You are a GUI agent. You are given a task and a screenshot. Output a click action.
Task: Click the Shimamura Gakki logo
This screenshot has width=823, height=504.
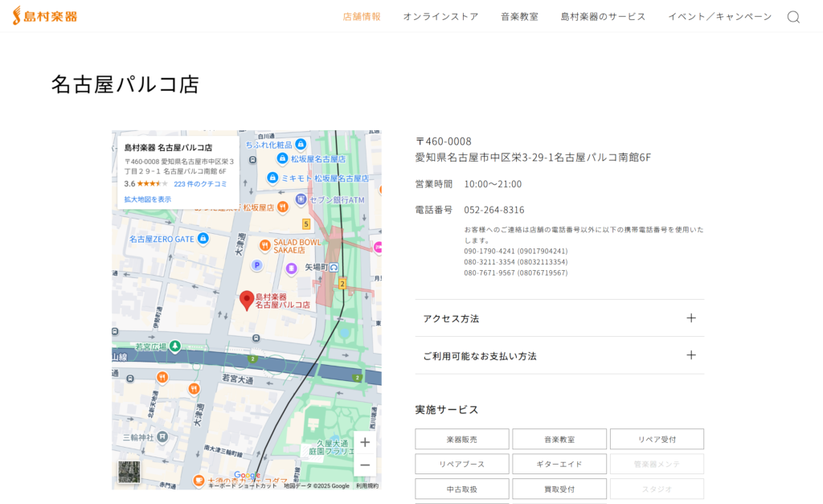45,16
